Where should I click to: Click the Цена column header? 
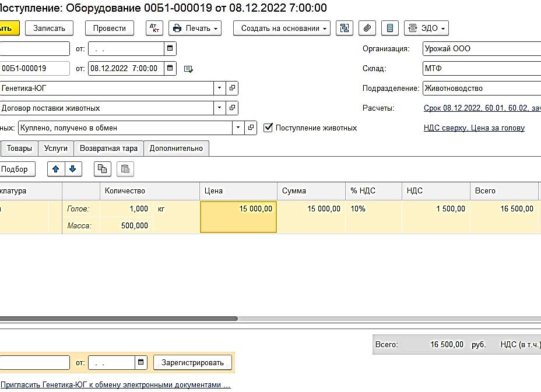(x=238, y=191)
